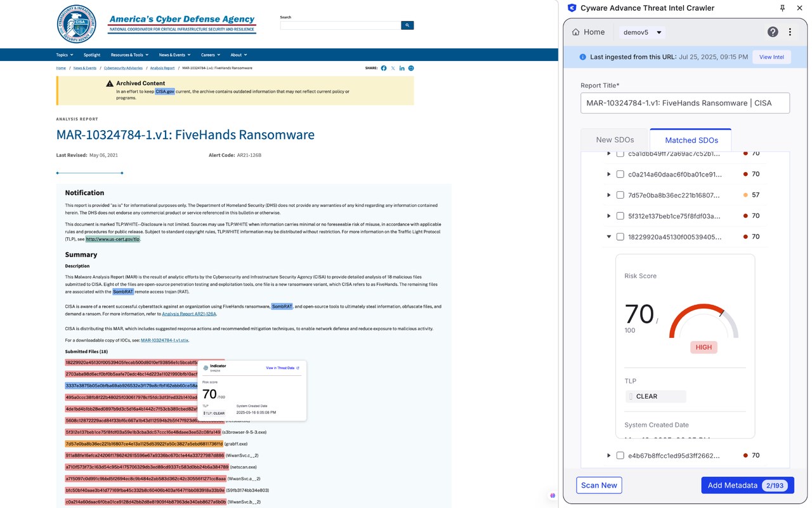Click the highlighted CISA.gov text
Image resolution: width=812 pixels, height=508 pixels.
165,91
